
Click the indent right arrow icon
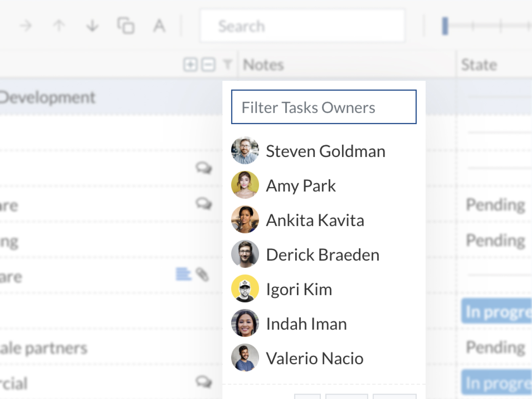[x=26, y=26]
